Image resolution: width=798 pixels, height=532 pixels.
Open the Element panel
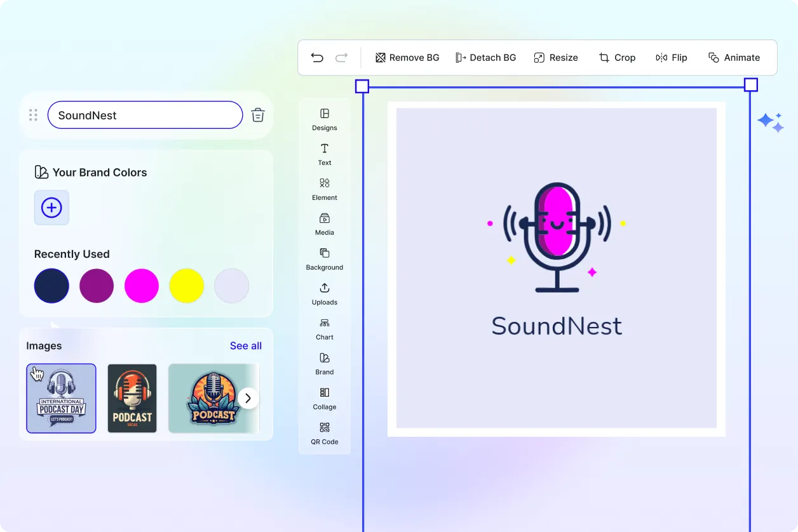pyautogui.click(x=325, y=189)
